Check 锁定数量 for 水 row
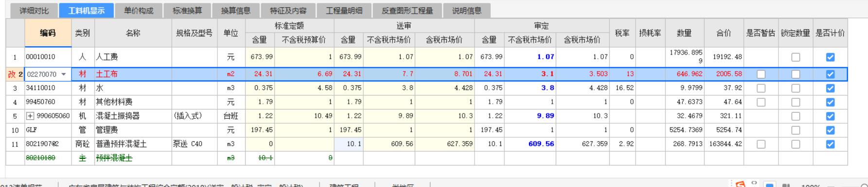The image size is (868, 187). [796, 89]
